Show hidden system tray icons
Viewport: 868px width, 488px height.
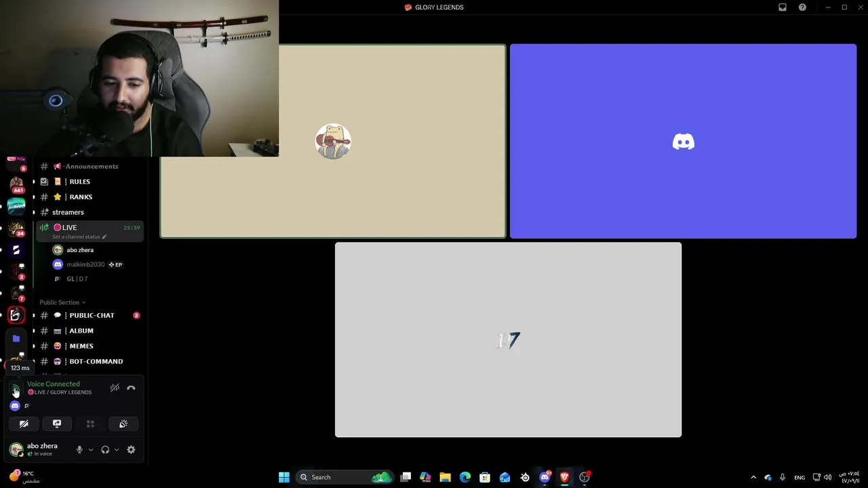753,477
